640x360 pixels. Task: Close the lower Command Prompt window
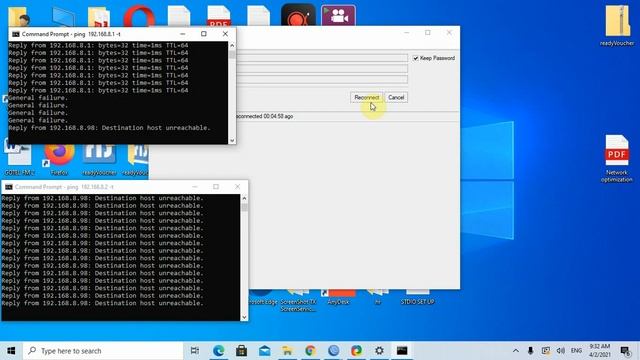coord(237,187)
